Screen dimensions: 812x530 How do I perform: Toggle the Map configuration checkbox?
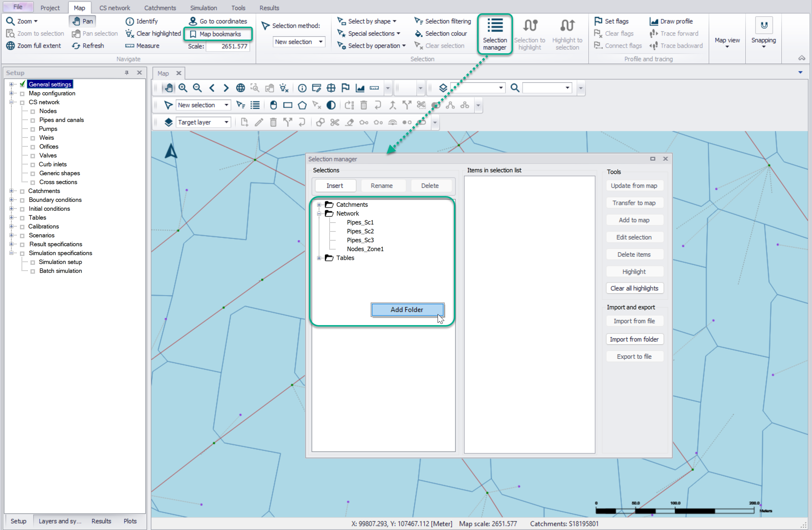point(22,94)
